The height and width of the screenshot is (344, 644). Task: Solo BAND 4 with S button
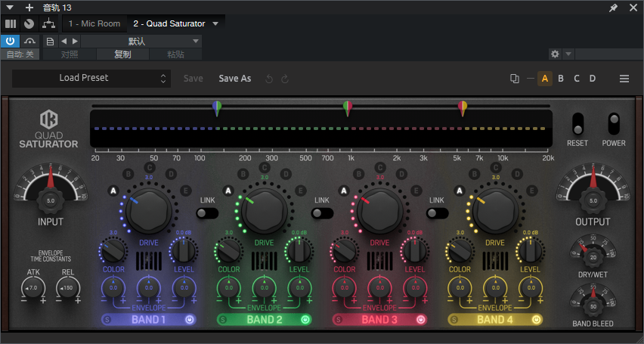coord(454,319)
